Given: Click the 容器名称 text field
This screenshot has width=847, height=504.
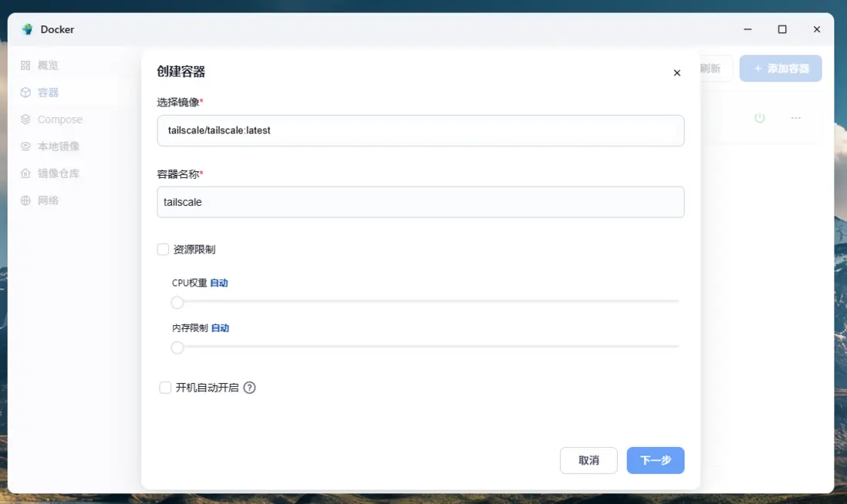Looking at the screenshot, I should click(420, 202).
